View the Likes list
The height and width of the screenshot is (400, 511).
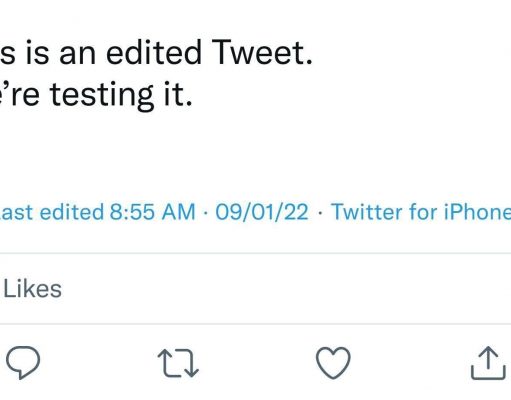click(32, 289)
